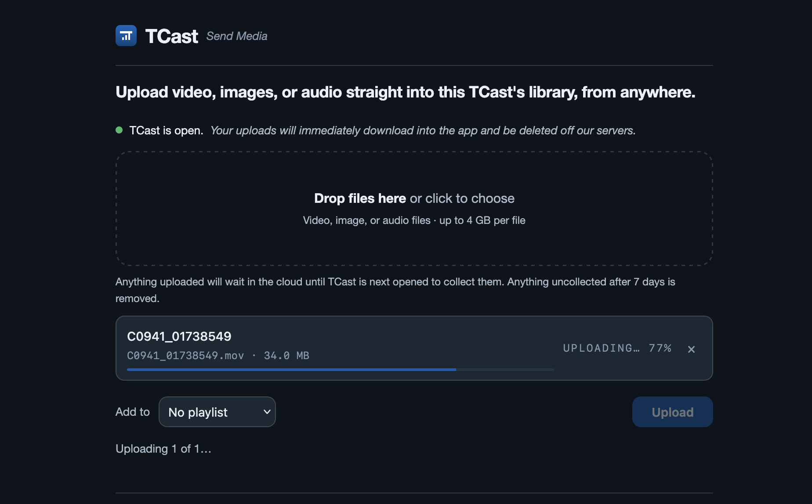Click the uncollected after 7 days notice
The image size is (812, 504).
point(395,290)
